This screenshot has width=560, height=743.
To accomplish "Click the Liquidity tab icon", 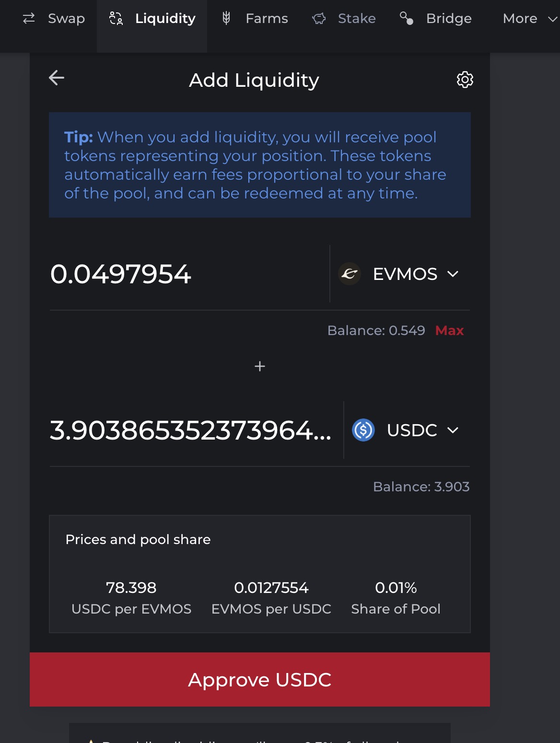I will 116,19.
